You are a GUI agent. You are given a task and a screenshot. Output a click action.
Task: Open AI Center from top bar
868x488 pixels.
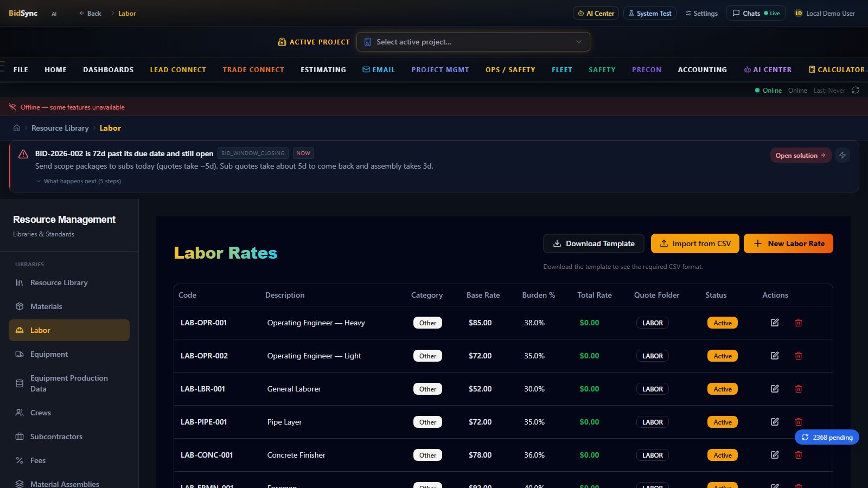pyautogui.click(x=596, y=13)
